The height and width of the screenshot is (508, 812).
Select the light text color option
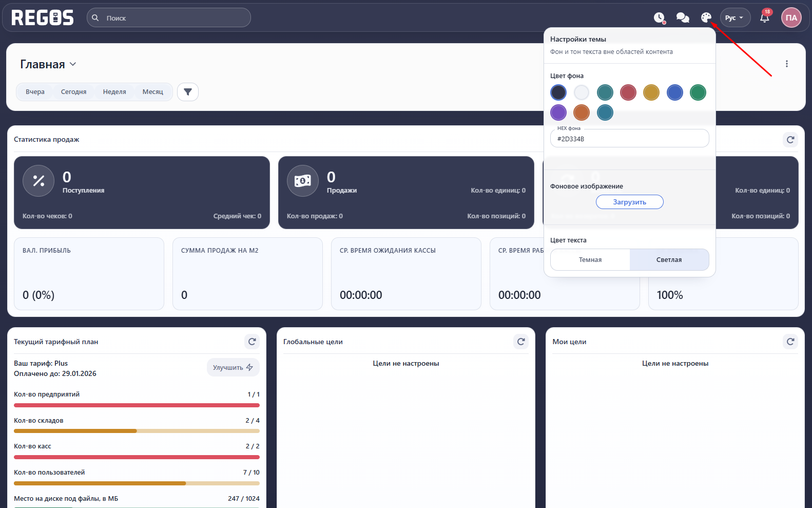tap(669, 260)
